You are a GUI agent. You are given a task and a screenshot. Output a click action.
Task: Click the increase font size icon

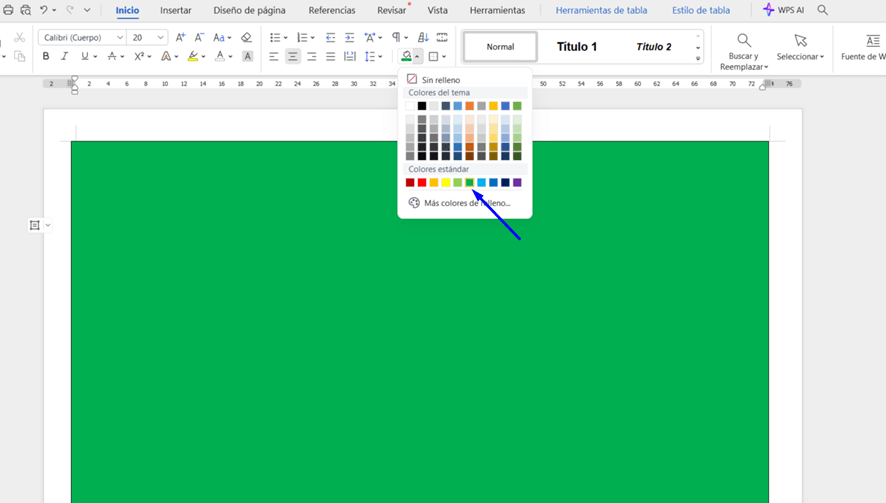[180, 38]
